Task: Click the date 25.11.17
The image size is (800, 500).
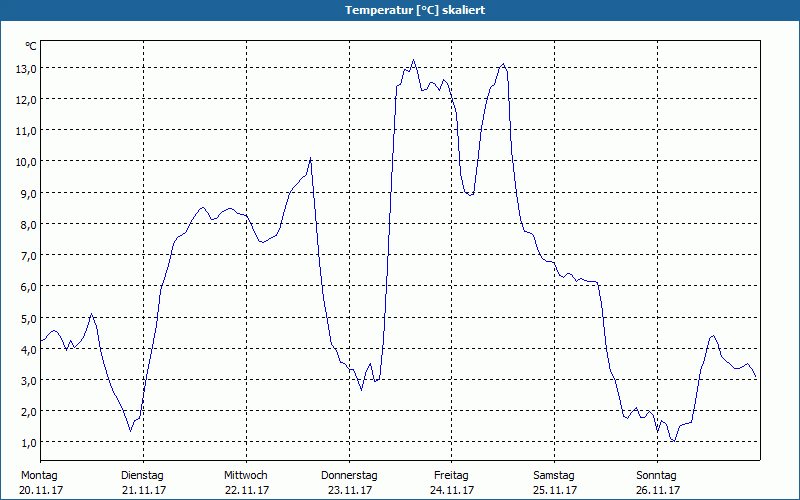Action: 555,490
